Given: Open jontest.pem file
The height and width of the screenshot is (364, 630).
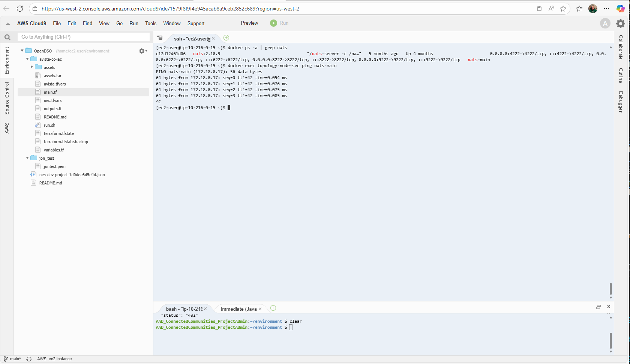Looking at the screenshot, I should click(x=55, y=166).
